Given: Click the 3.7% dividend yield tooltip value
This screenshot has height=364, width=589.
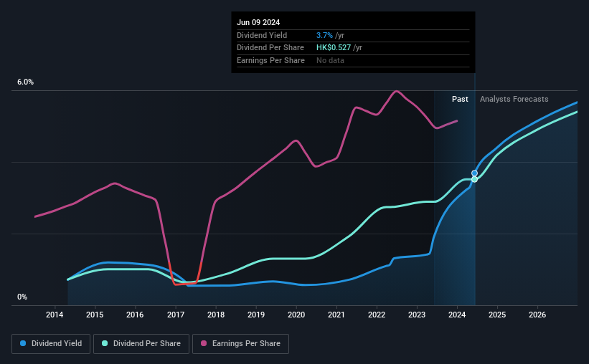Looking at the screenshot, I should [x=324, y=35].
